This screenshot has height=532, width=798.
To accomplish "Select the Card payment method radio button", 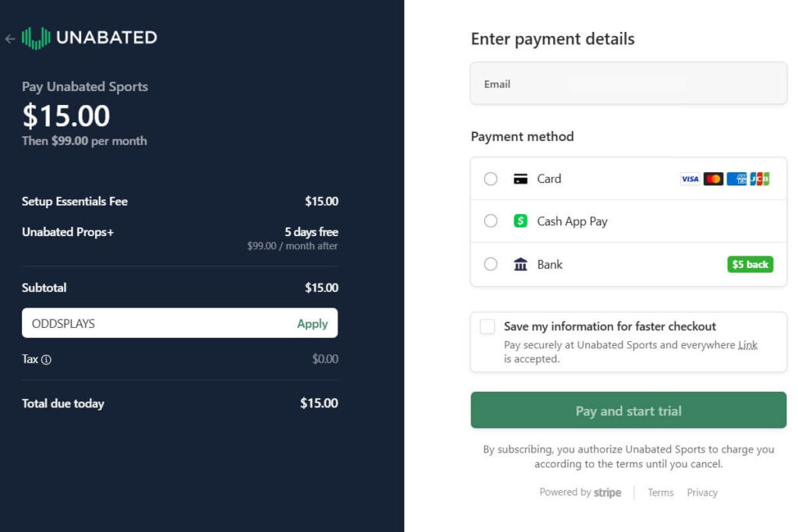I will point(490,178).
